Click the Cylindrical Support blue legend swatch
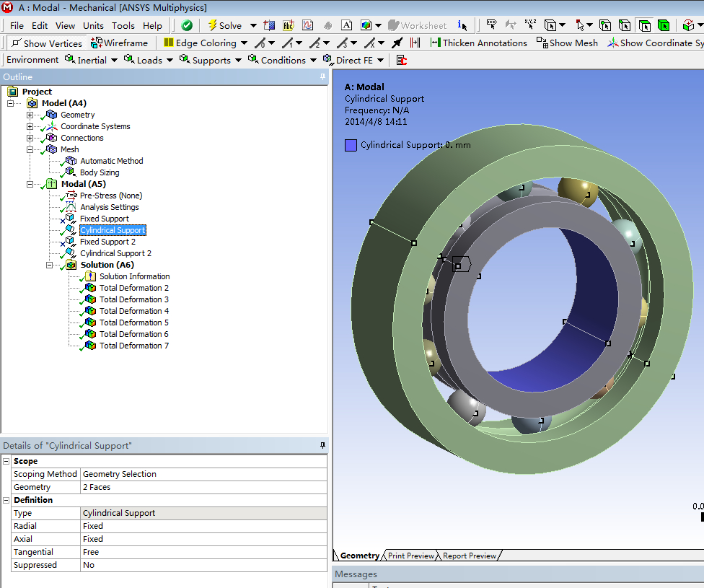 point(351,145)
